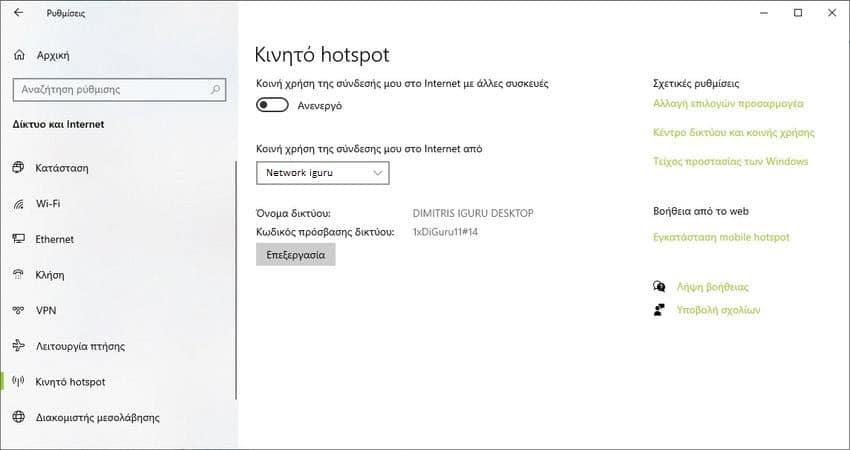This screenshot has height=450, width=850.
Task: Click the Λήψη βοήθειας chat icon
Action: 659,286
